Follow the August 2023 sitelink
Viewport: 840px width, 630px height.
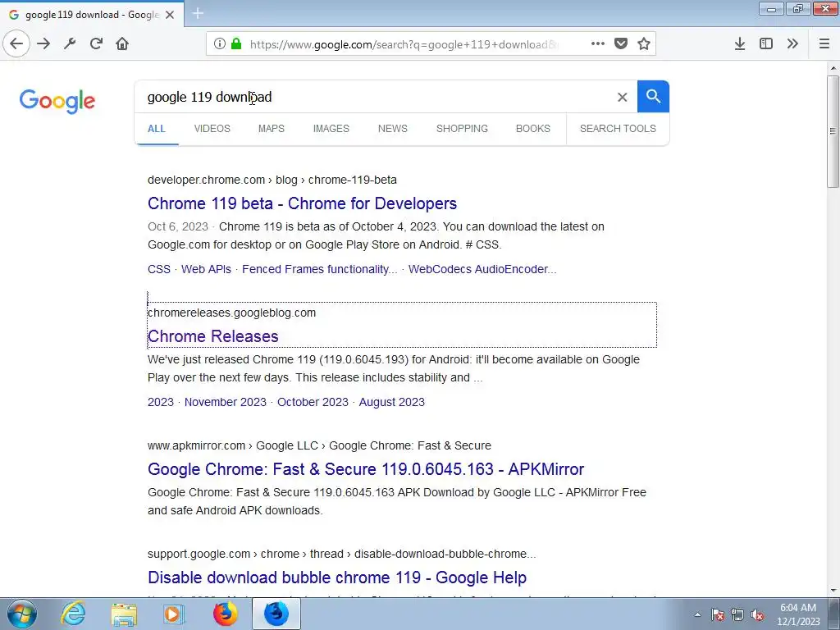point(391,402)
